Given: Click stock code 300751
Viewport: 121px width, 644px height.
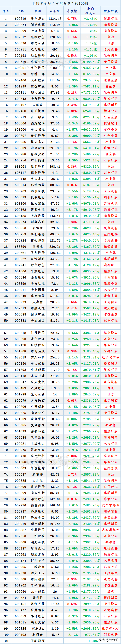Looking at the screenshot, I should 21,49.
